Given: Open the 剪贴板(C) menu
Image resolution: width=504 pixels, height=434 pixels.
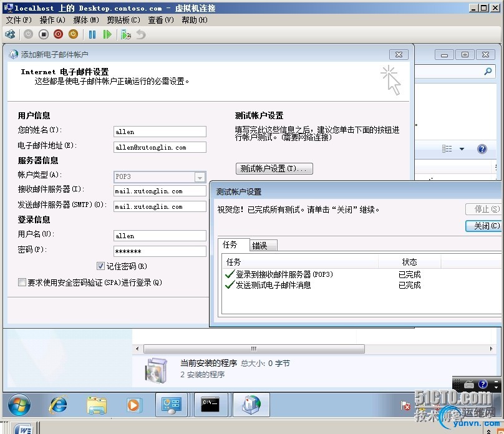Looking at the screenshot, I should pyautogui.click(x=124, y=20).
